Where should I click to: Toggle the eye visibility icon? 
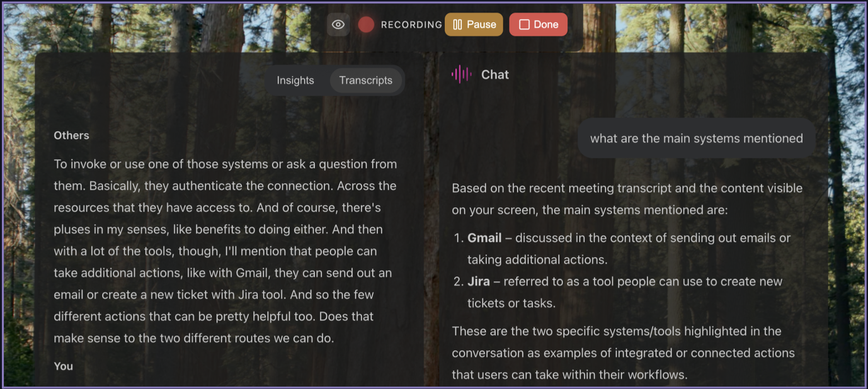click(338, 25)
